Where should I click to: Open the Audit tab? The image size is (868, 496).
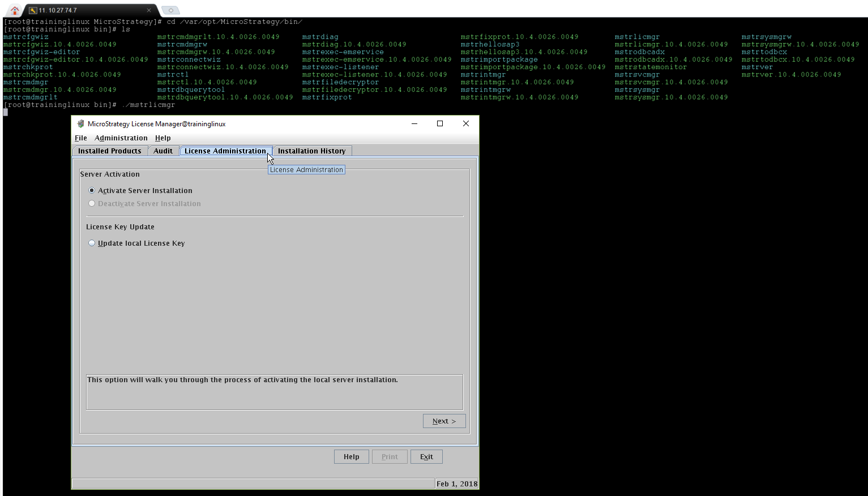(x=164, y=151)
